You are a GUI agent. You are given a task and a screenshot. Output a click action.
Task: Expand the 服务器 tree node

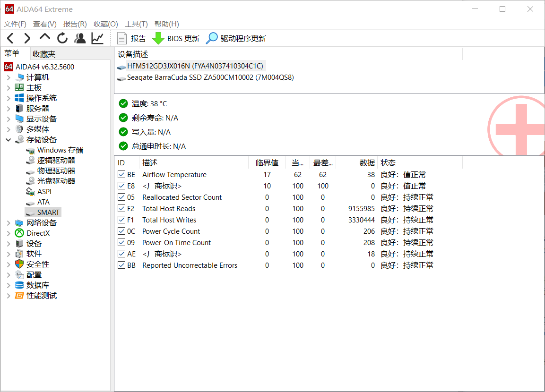[x=9, y=109]
